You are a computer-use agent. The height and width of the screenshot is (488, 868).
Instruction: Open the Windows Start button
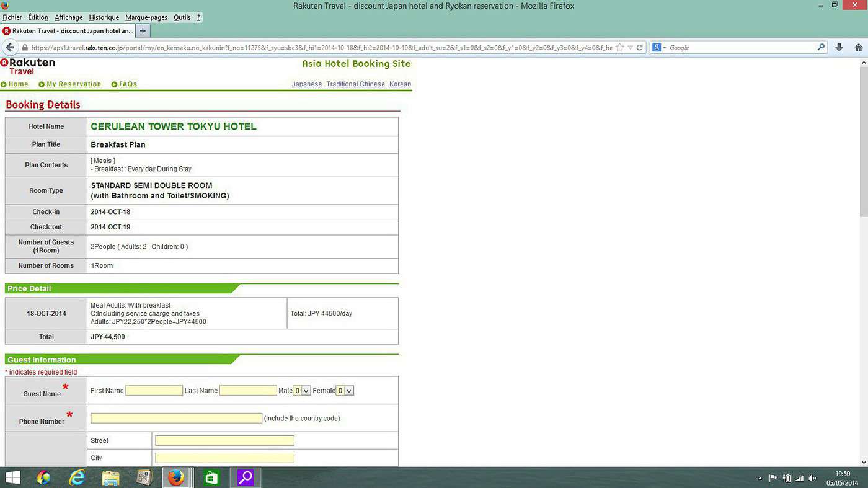tap(12, 477)
